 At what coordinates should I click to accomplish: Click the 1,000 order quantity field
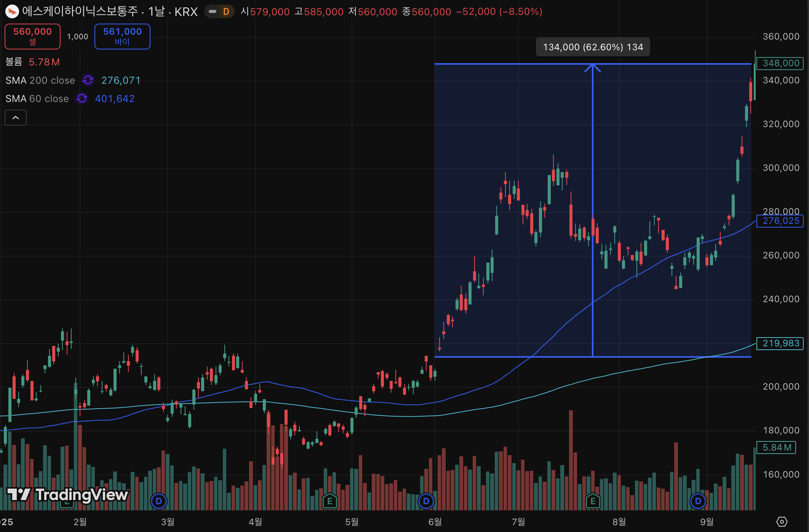(77, 37)
